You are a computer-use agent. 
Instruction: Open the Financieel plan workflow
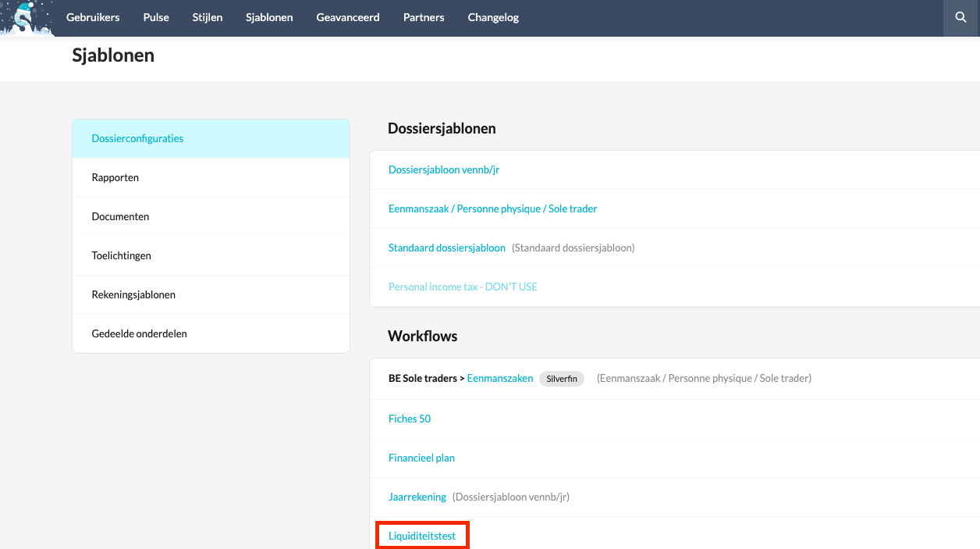[421, 458]
